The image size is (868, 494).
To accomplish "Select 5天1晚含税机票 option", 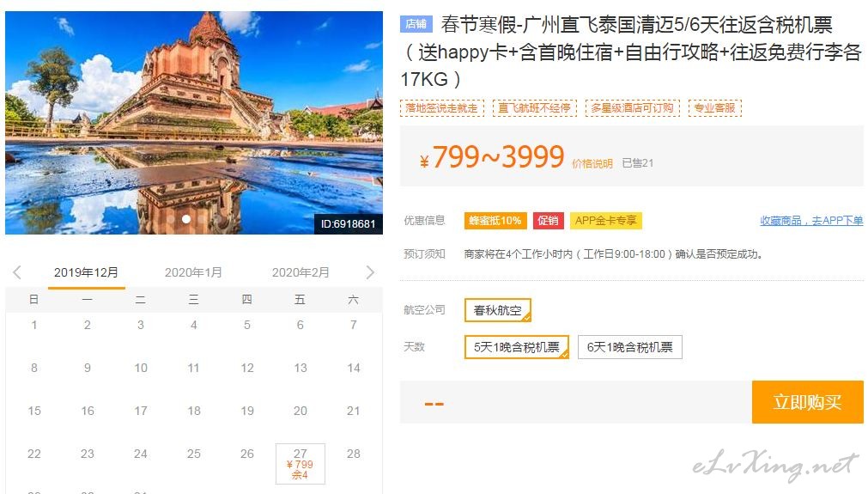I will (x=517, y=347).
